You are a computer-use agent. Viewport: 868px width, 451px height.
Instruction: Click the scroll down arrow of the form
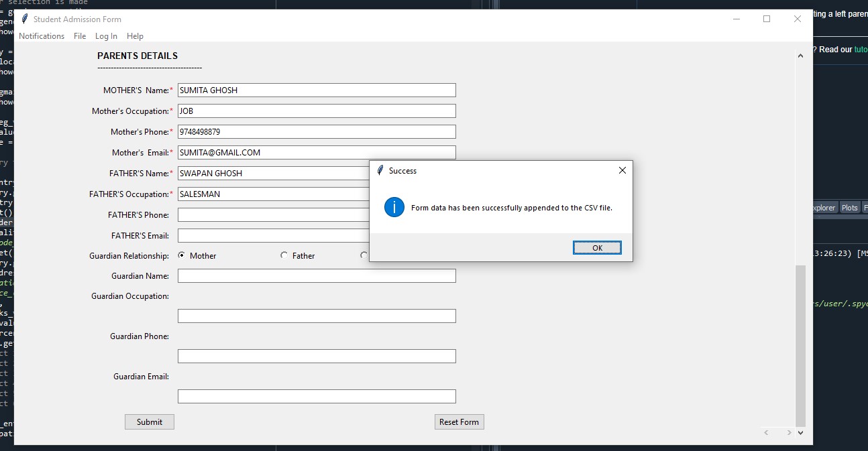[x=800, y=433]
